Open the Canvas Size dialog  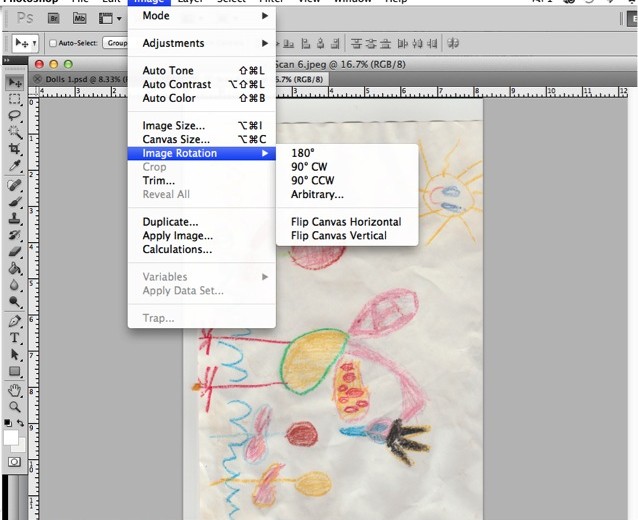pos(202,140)
